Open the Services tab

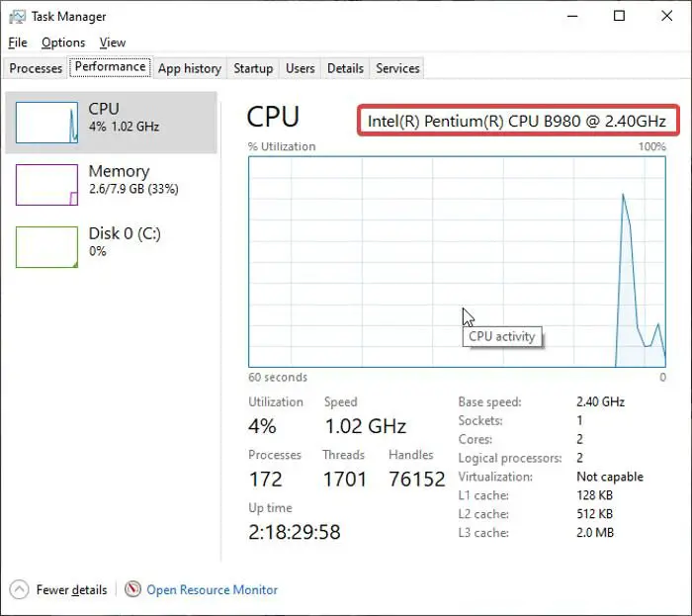coord(397,68)
